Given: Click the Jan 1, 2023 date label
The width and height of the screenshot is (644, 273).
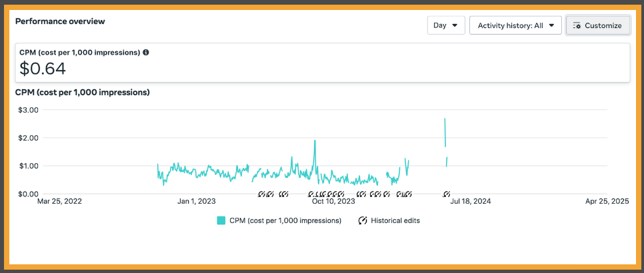Looking at the screenshot, I should point(196,201).
